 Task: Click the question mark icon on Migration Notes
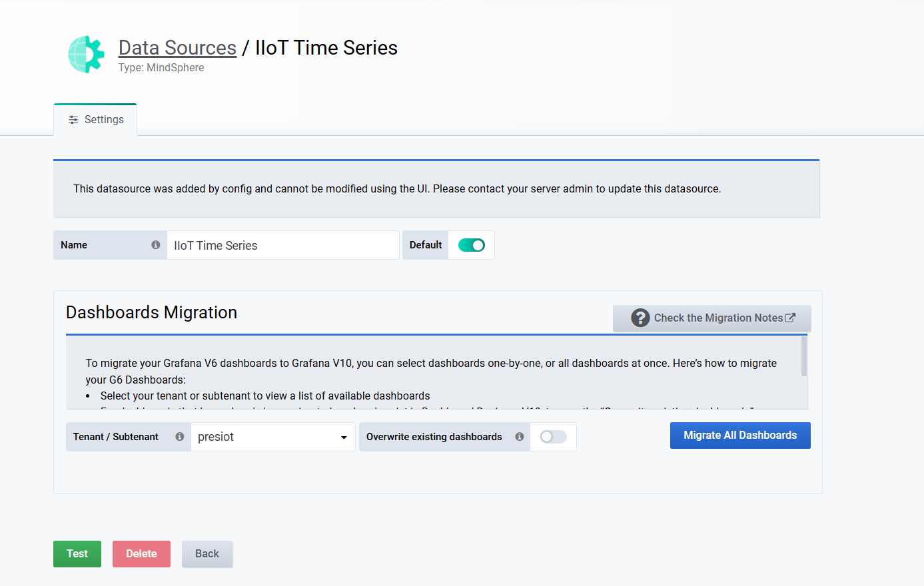pos(640,318)
